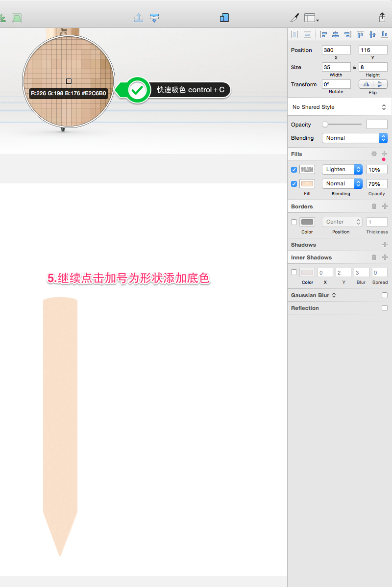Align objects to left edge
The height and width of the screenshot is (587, 392).
point(323,35)
